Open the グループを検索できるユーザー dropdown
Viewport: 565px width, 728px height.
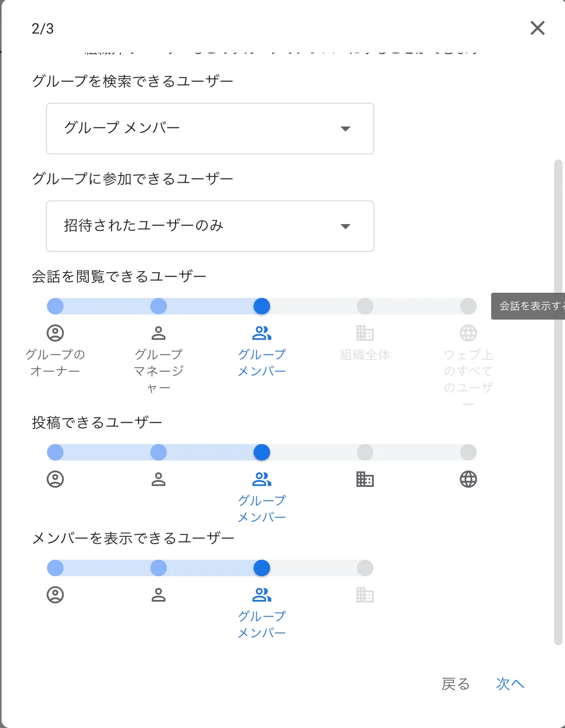click(210, 129)
